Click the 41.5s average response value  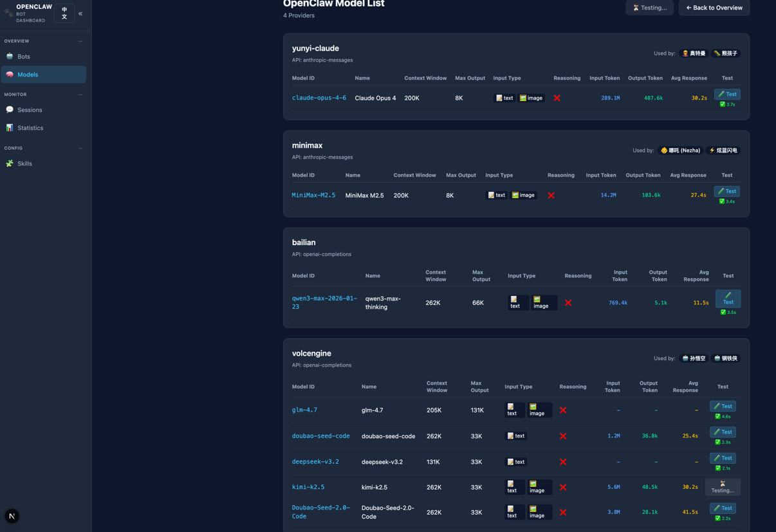point(690,512)
